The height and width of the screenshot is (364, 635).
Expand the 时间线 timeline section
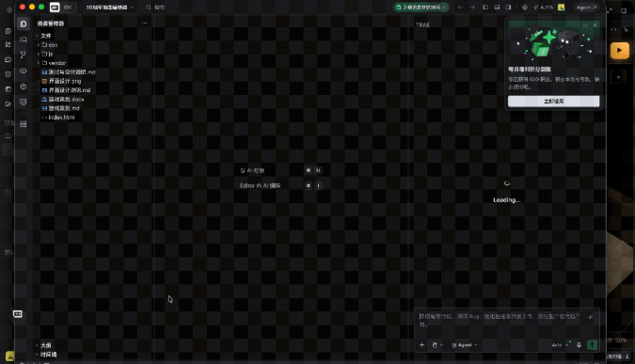click(x=46, y=355)
